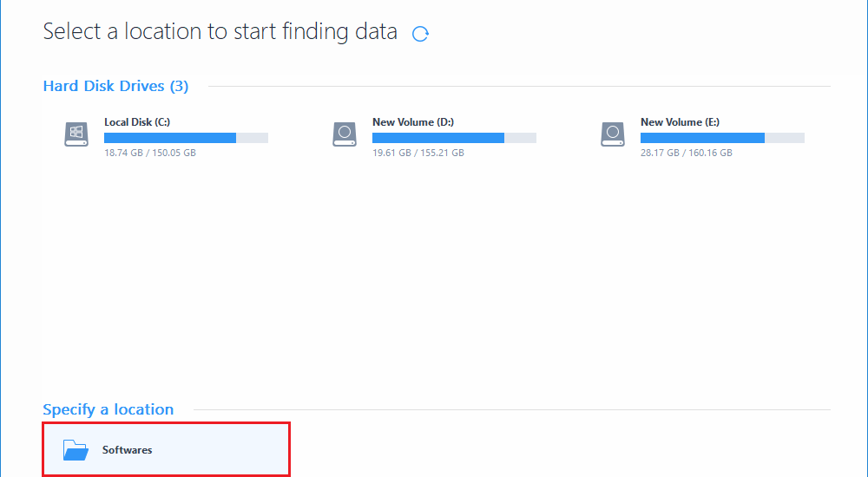Click the Local Disk (C:) usage bar

(x=186, y=138)
